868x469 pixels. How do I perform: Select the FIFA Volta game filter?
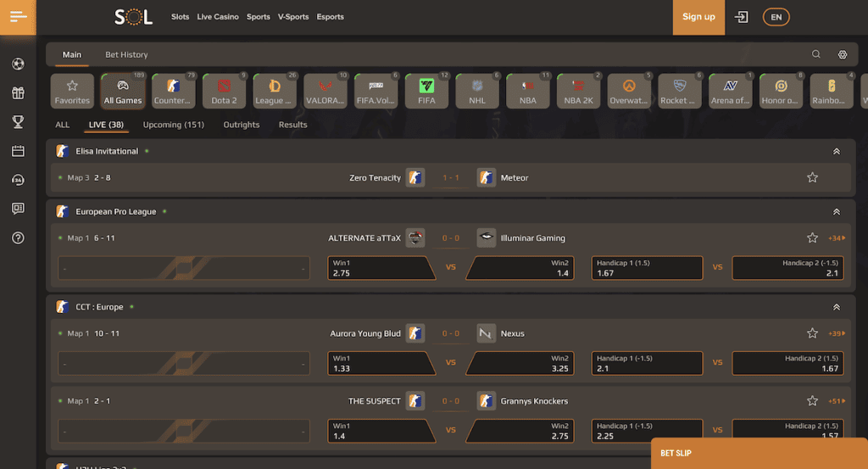(x=376, y=91)
